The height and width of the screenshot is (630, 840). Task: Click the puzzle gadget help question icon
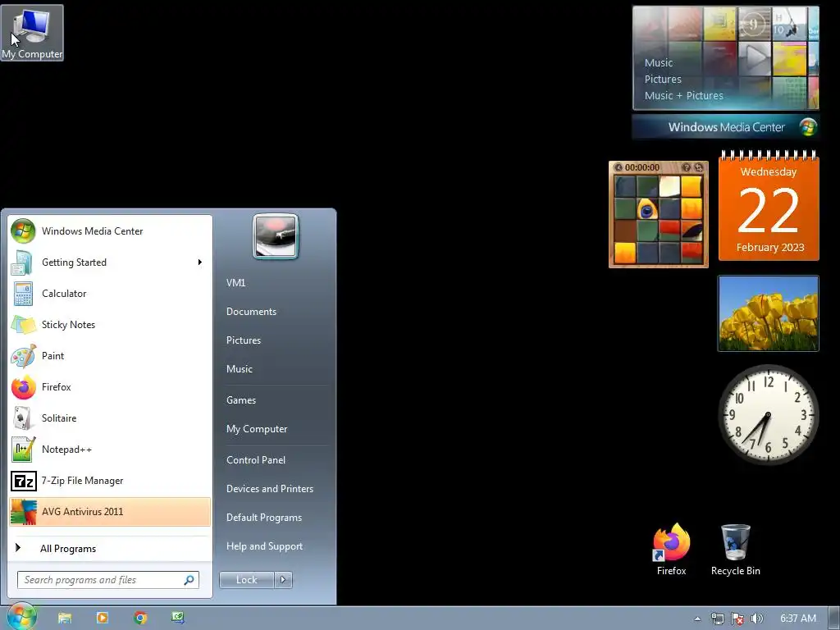pyautogui.click(x=687, y=167)
